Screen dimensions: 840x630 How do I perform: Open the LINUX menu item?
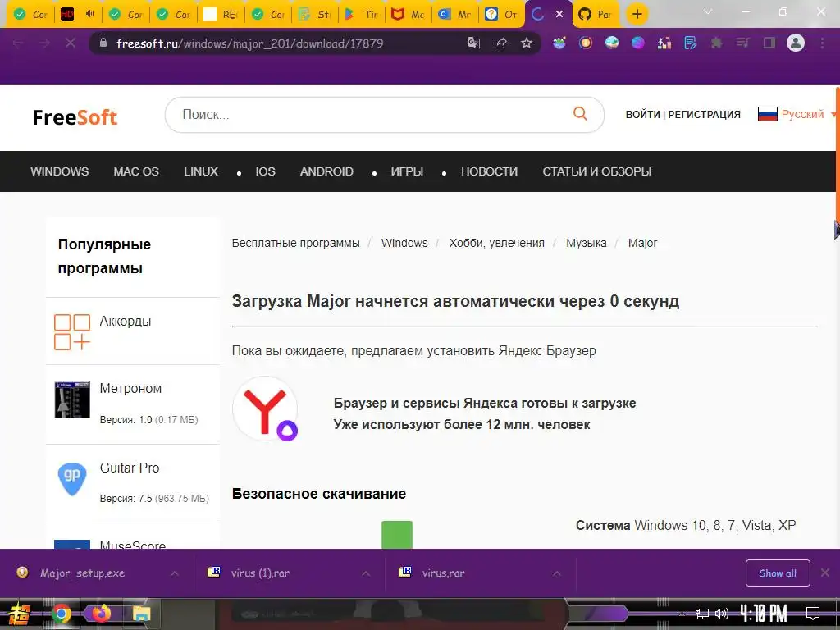(x=201, y=171)
